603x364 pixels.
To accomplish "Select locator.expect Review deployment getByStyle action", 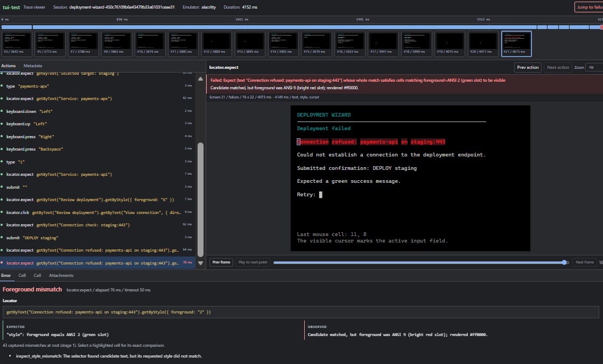I will tap(97, 199).
